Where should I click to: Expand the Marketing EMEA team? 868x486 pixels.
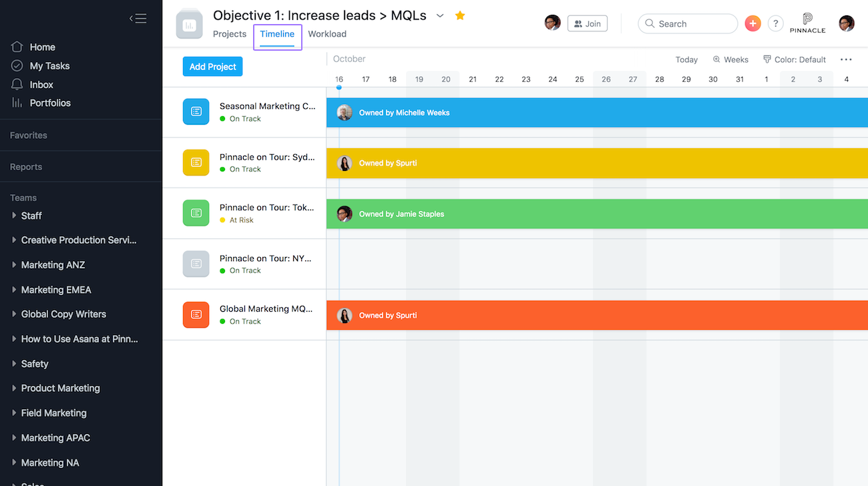14,290
